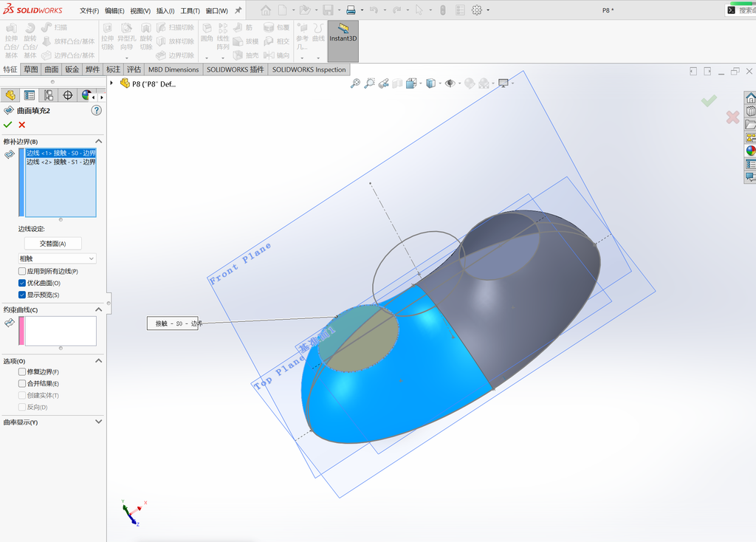Viewport: 756px width, 542px height.
Task: Toggle the Instant3D button
Action: click(x=343, y=41)
